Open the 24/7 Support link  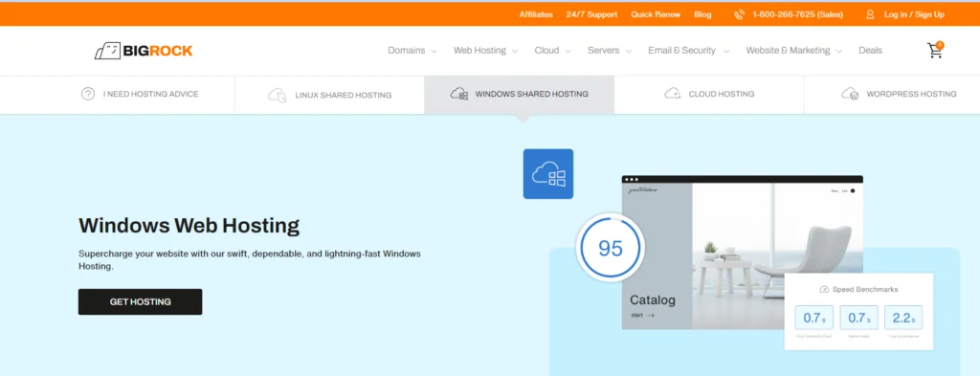(591, 14)
